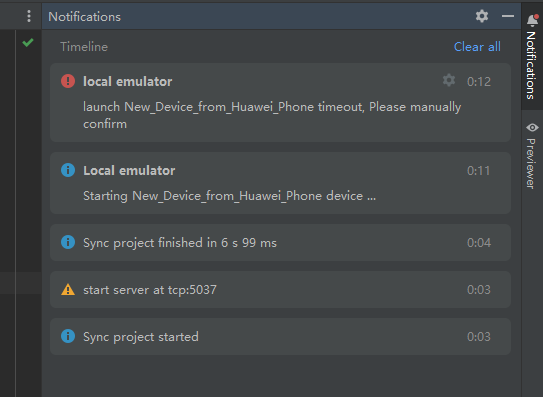Viewport: 543px width, 397px height.
Task: Click the Timeline section heading
Action: coord(84,47)
